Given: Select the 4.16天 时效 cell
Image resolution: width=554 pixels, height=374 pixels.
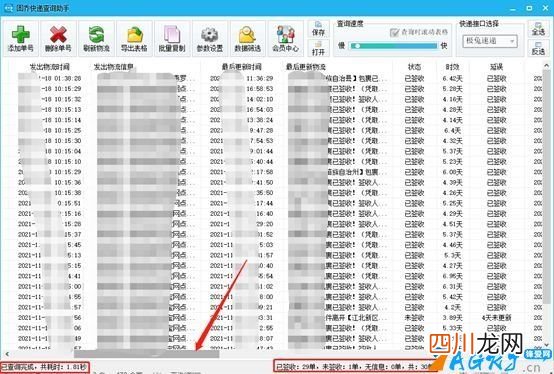Looking at the screenshot, I should click(x=453, y=99).
